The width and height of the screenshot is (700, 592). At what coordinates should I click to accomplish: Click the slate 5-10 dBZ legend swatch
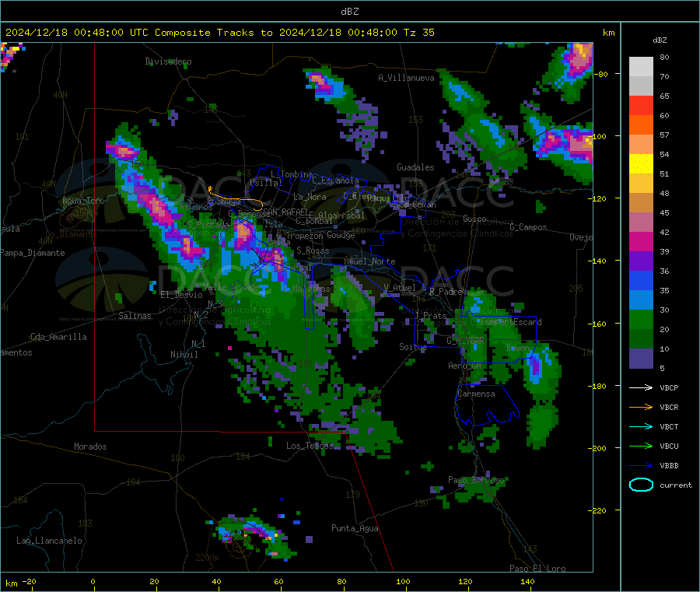(641, 359)
